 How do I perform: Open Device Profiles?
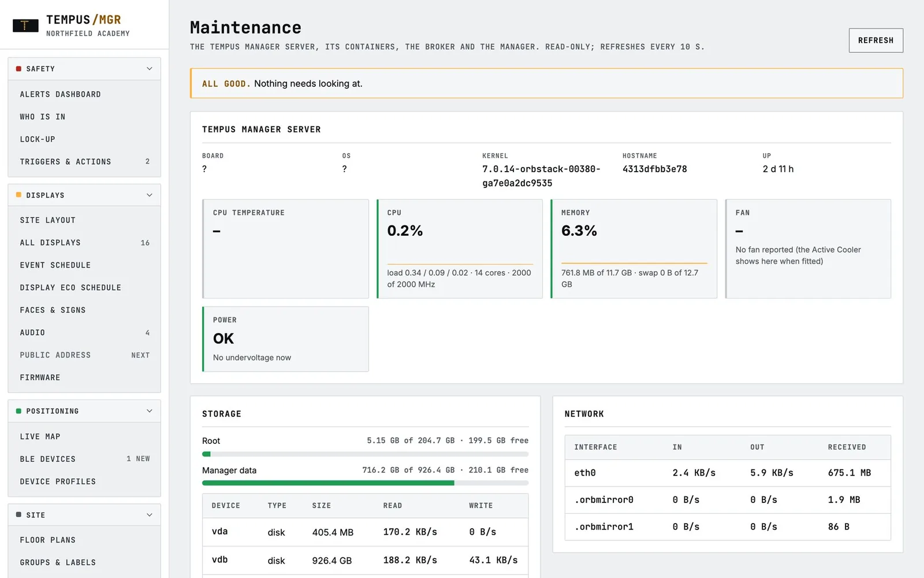(84, 481)
